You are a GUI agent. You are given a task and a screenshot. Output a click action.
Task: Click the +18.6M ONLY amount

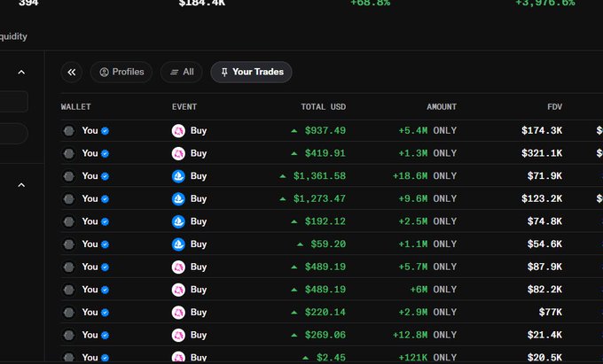click(x=425, y=176)
